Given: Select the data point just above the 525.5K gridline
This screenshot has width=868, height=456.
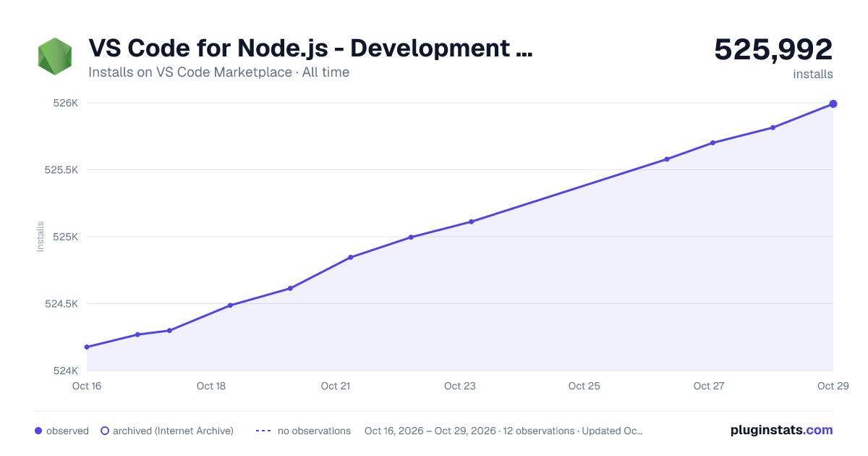Looking at the screenshot, I should (667, 159).
